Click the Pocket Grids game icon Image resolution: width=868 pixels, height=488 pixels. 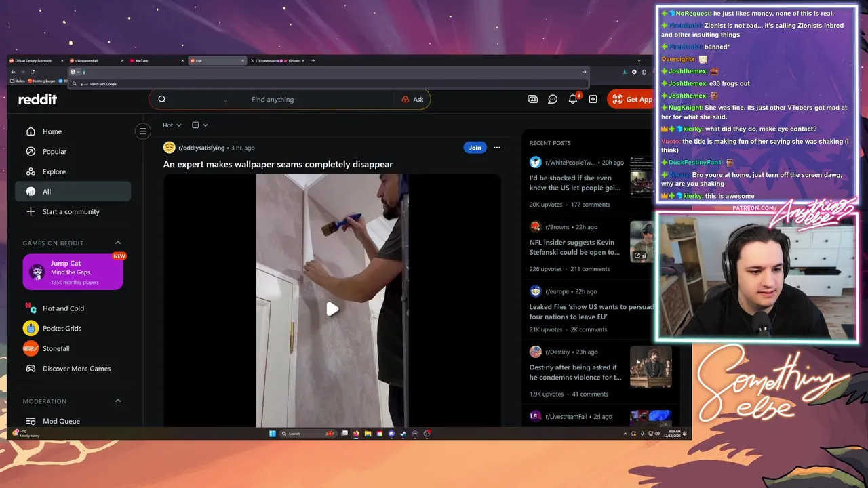tap(31, 328)
